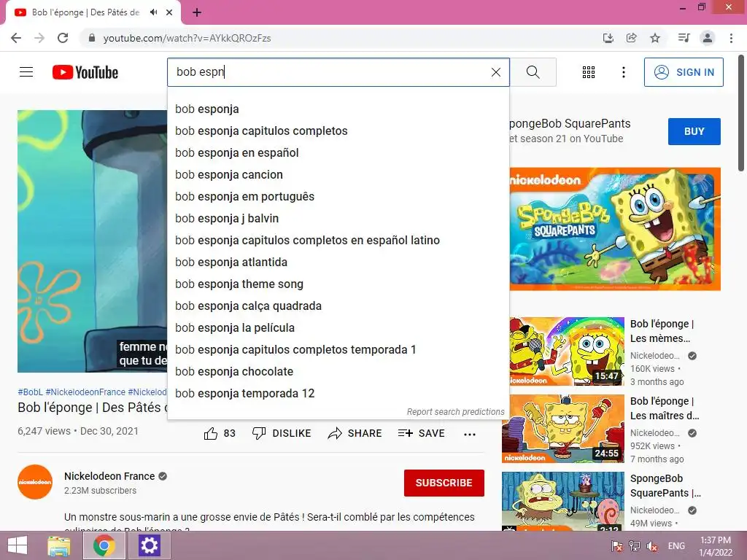
Task: Open the Nickelodeon France channel name
Action: click(x=109, y=476)
